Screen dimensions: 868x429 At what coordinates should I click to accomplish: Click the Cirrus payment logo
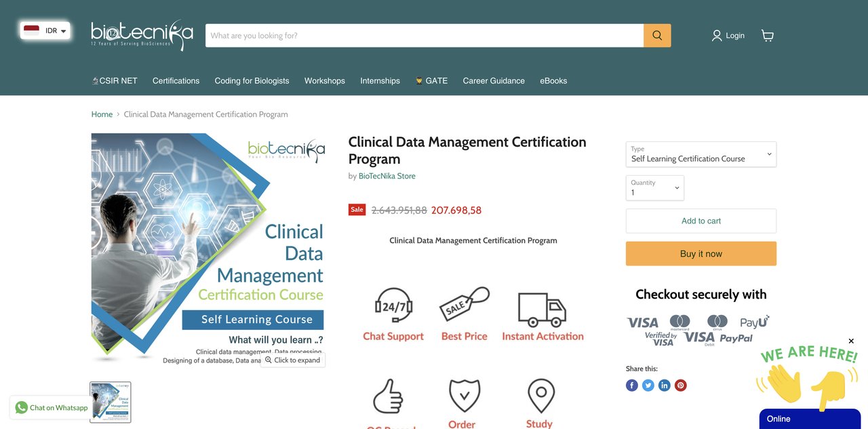[717, 322]
